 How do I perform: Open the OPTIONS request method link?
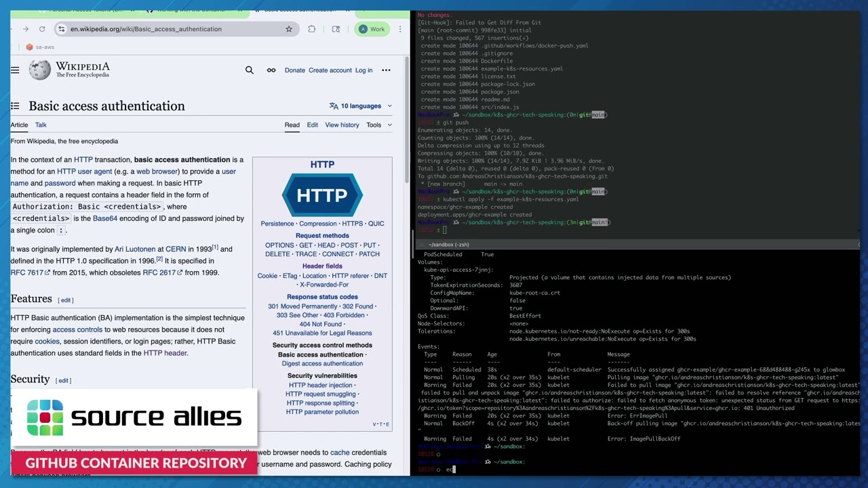click(279, 245)
